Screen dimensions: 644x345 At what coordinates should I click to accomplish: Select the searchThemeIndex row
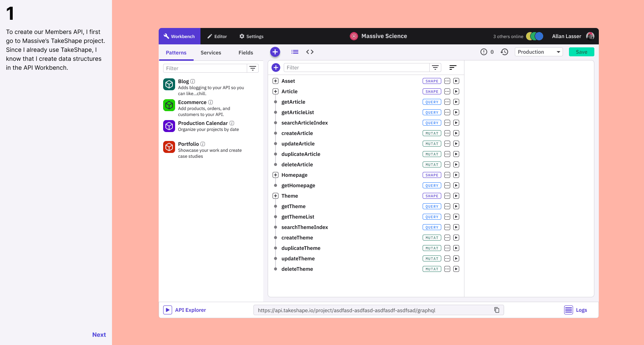[x=366, y=227]
